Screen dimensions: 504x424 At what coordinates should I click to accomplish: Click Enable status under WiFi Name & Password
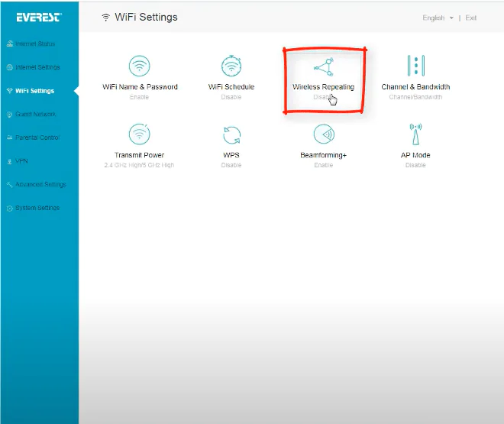tap(139, 97)
